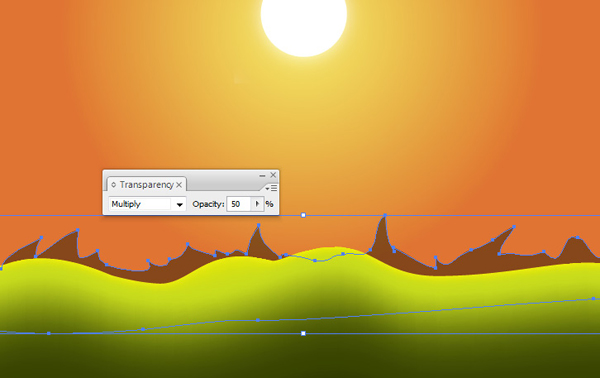The width and height of the screenshot is (600, 378).
Task: Click the dark green foreground ground area
Action: (x=300, y=358)
